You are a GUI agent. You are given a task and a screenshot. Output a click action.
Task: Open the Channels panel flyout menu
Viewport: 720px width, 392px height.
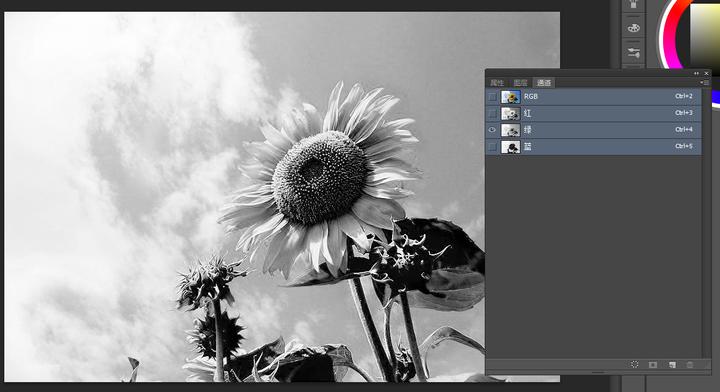click(x=705, y=83)
